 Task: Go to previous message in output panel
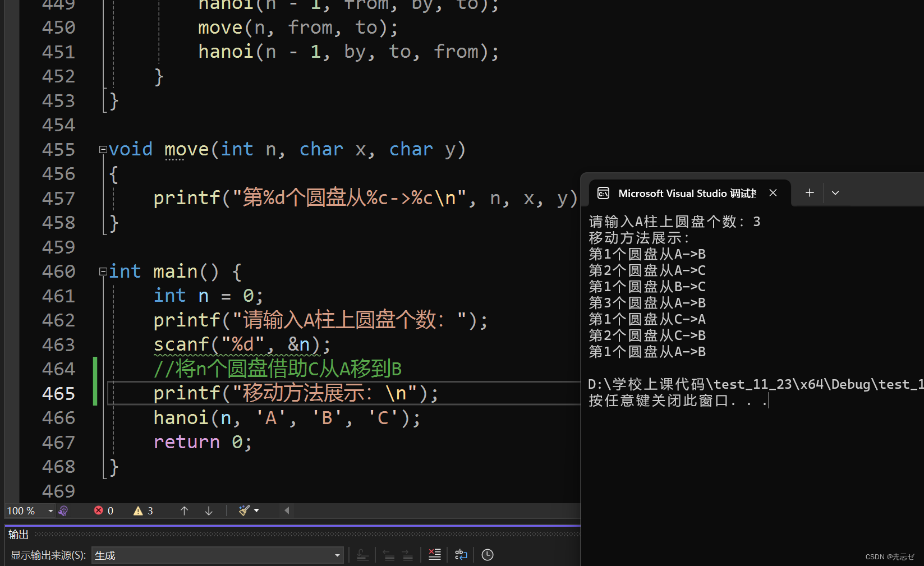coord(388,555)
